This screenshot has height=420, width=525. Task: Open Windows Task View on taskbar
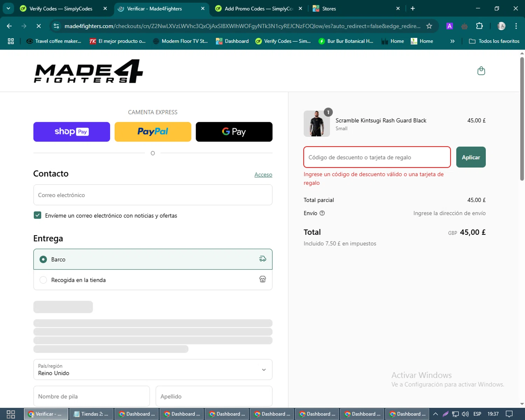coord(11,414)
